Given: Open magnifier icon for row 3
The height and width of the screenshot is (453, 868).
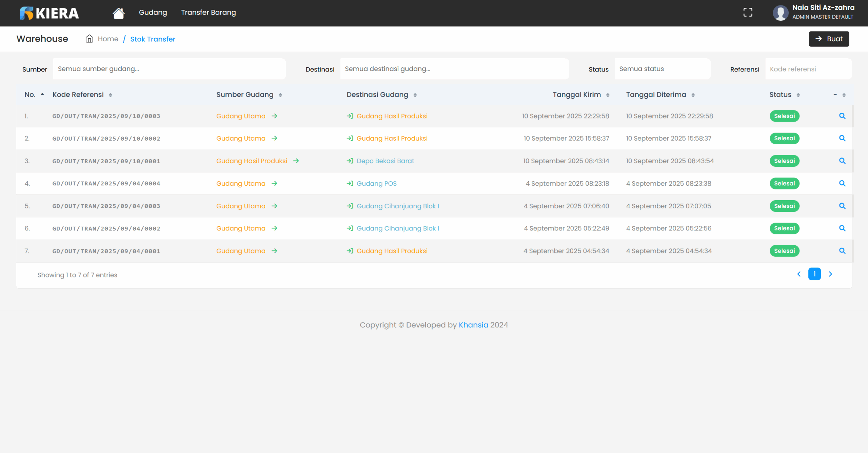Looking at the screenshot, I should tap(842, 161).
